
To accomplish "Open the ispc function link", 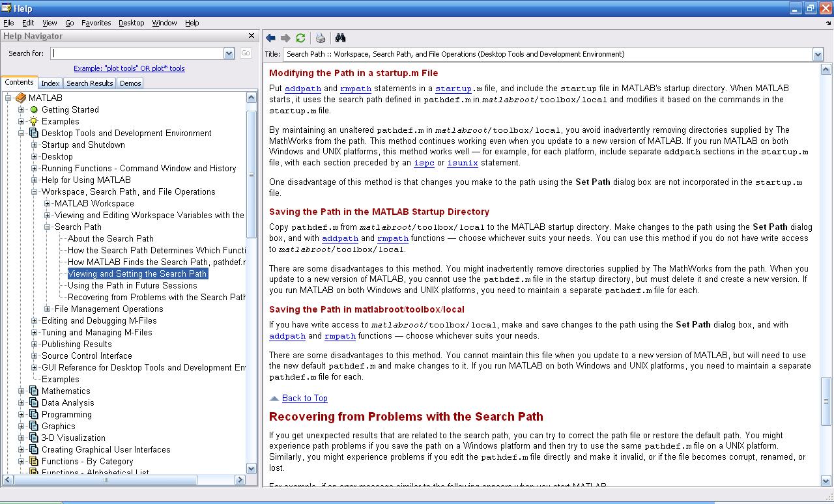I will tap(424, 163).
